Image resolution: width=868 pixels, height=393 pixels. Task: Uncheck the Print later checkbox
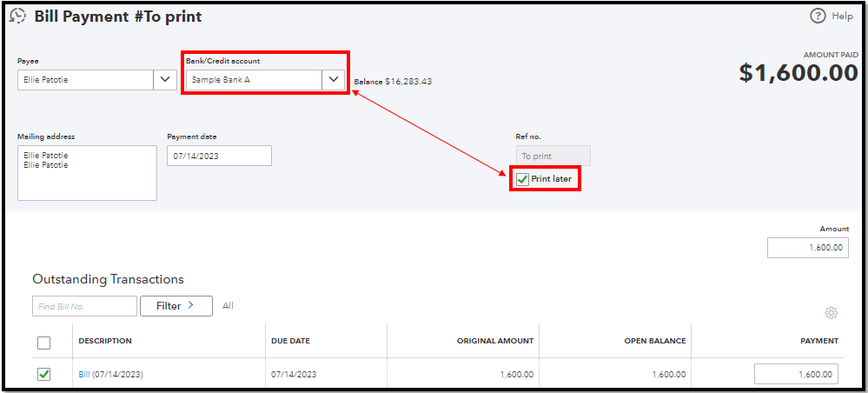pos(522,179)
